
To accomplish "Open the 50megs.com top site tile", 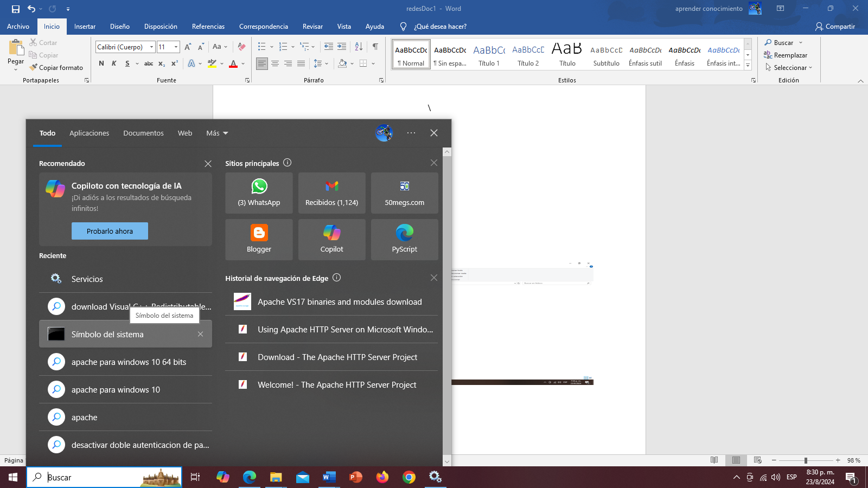I will coord(405,193).
